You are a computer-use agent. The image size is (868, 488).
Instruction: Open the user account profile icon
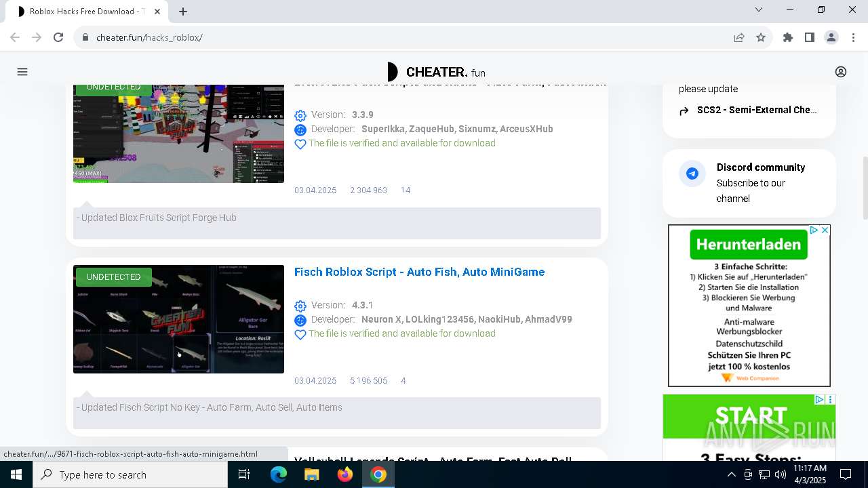tap(841, 72)
